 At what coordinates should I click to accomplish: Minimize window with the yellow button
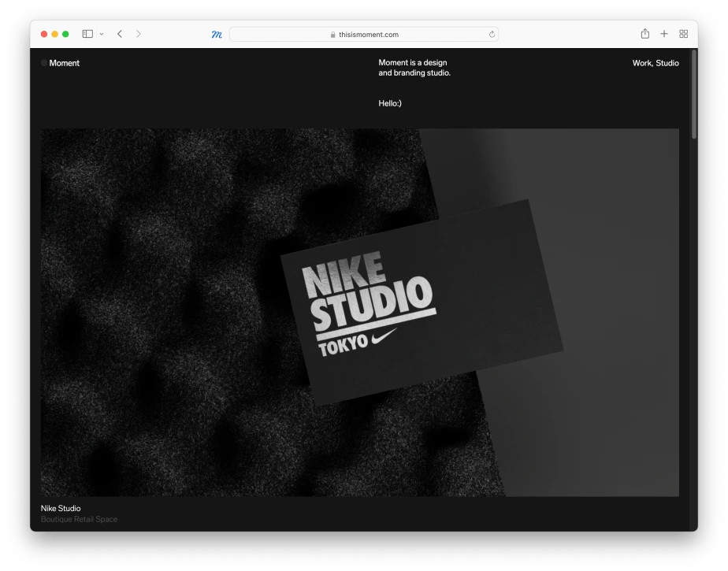[55, 34]
